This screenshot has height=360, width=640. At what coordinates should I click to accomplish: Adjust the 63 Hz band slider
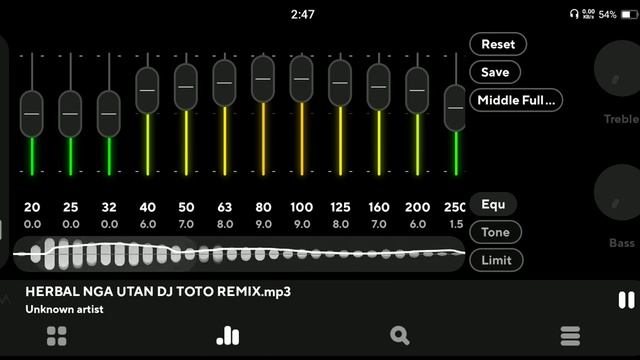click(x=224, y=83)
